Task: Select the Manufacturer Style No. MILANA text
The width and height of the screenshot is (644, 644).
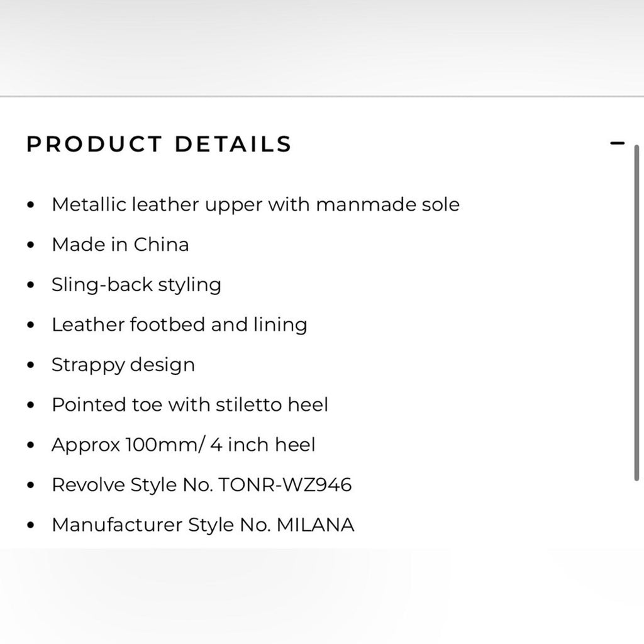Action: tap(203, 525)
